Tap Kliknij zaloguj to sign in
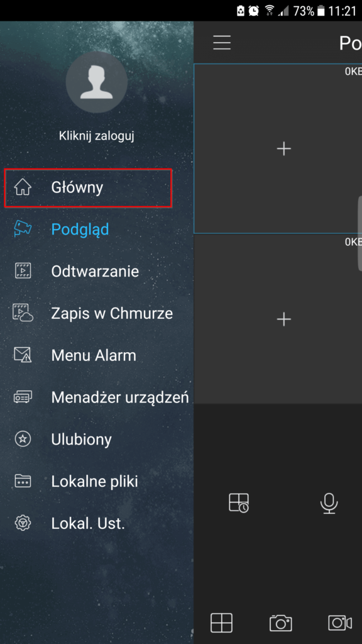The image size is (362, 644). tap(97, 134)
